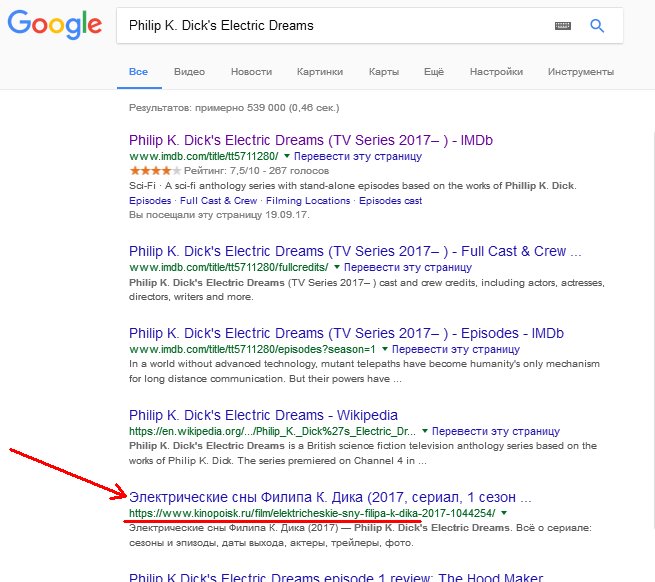This screenshot has height=582, width=655.
Task: Expand dropdown arrow next to imdb.com/title/tt5711280/ URL
Action: click(x=287, y=156)
